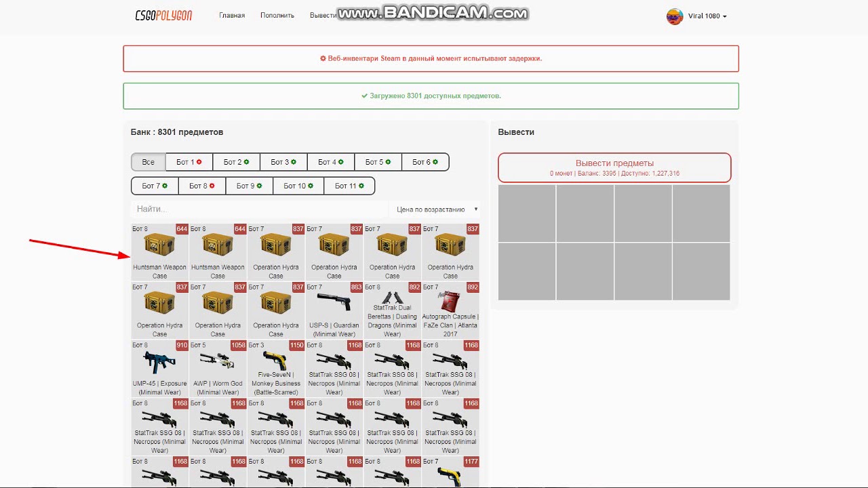Click the Банк : 8301 предметов heading
Image resolution: width=868 pixels, height=488 pixels.
[177, 132]
